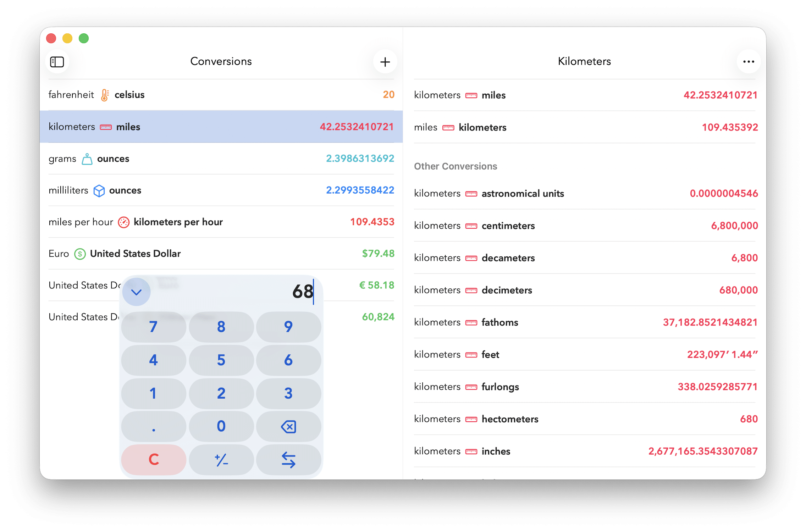Viewport: 806px width, 532px height.
Task: Toggle the sidebar panel icon
Action: [x=57, y=62]
